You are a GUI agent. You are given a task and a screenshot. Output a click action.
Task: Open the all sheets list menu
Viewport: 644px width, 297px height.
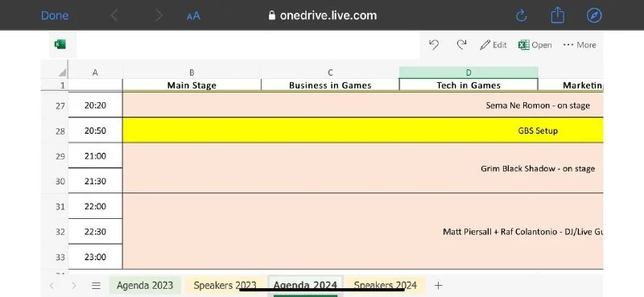[96, 286]
